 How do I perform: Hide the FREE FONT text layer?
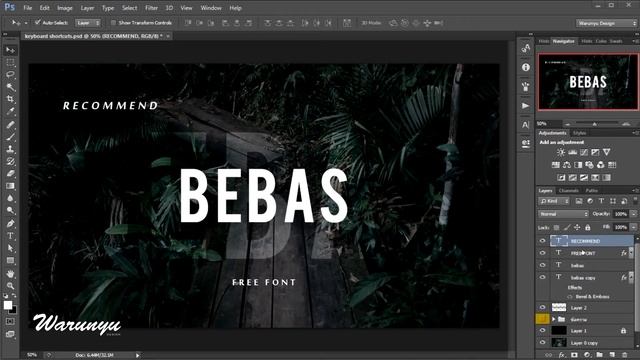click(542, 253)
